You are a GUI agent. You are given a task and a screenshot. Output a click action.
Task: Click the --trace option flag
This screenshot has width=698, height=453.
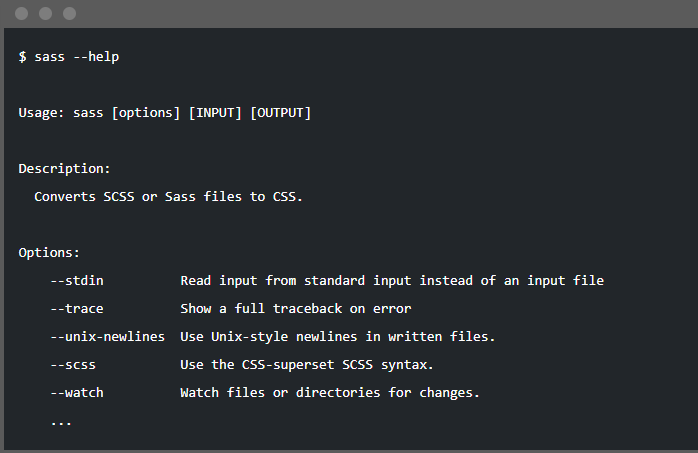click(x=76, y=309)
